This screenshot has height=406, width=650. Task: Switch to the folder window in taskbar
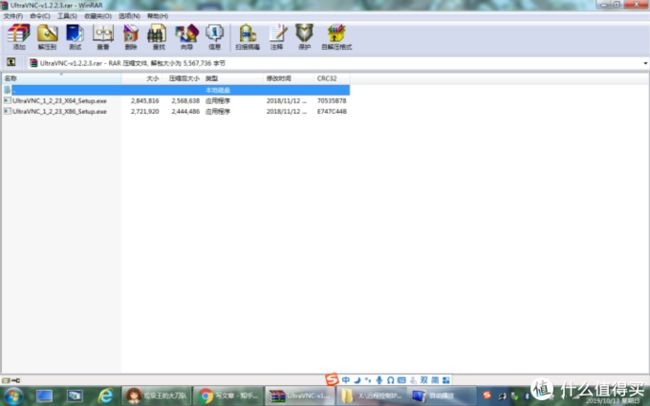pos(371,396)
